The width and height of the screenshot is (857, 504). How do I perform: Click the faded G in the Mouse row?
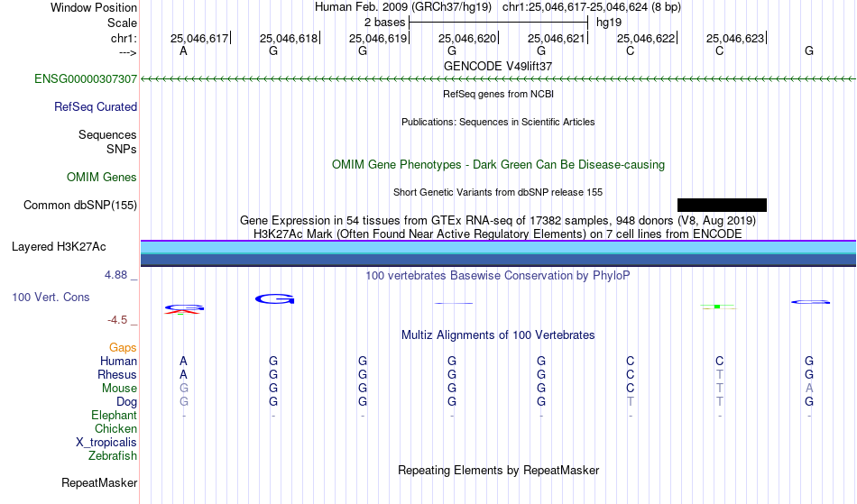point(184,389)
